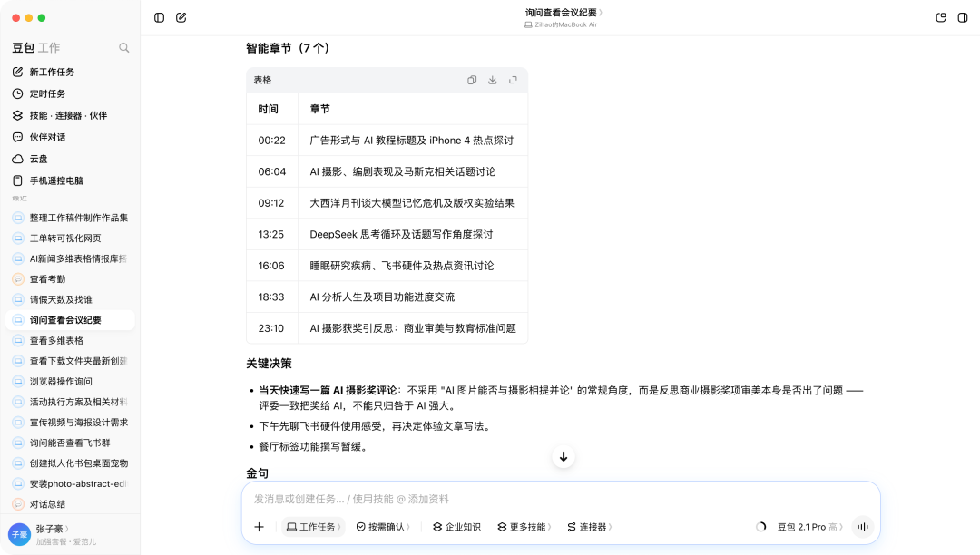Image resolution: width=980 pixels, height=555 pixels.
Task: Expand the table to fullscreen
Action: 513,80
